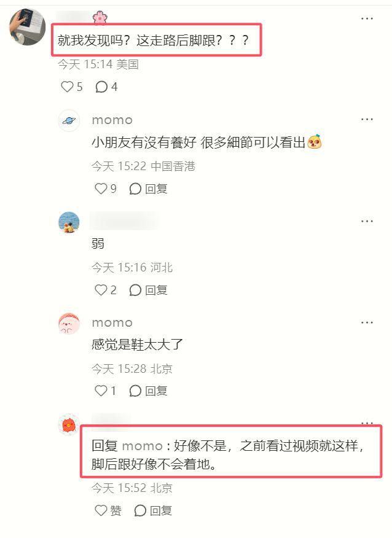Click 回复 under the 15:52 北京 reply

coord(153,510)
